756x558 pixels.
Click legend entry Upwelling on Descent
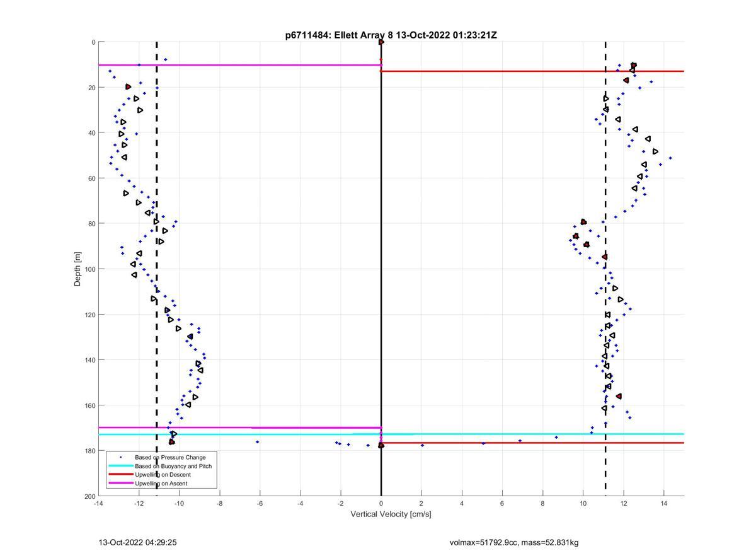pos(163,475)
